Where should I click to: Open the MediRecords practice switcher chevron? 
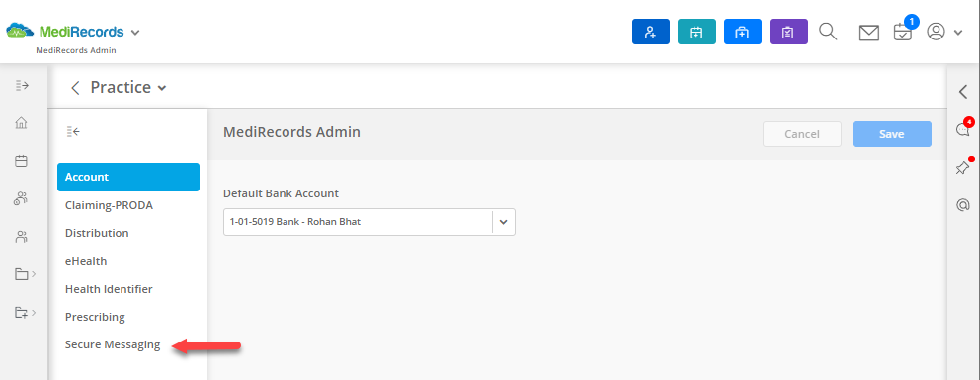coord(135,33)
